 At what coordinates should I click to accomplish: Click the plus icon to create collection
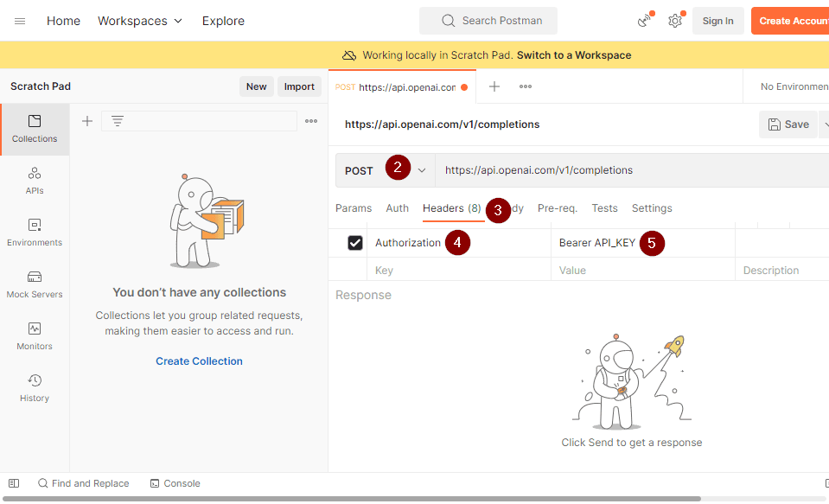pos(87,121)
